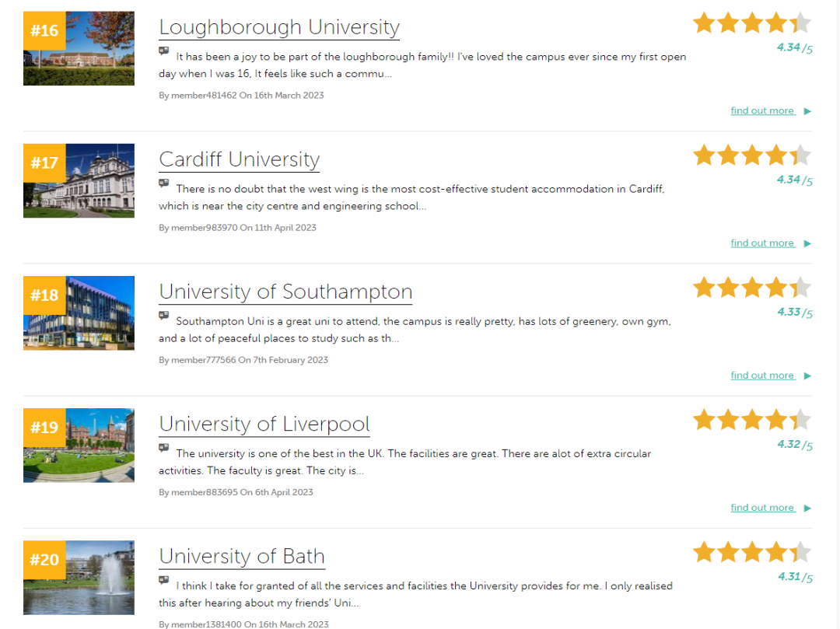Screen dimensions: 840x629
Task: Click the comment icon beside Cardiff University's review
Action: [x=164, y=183]
